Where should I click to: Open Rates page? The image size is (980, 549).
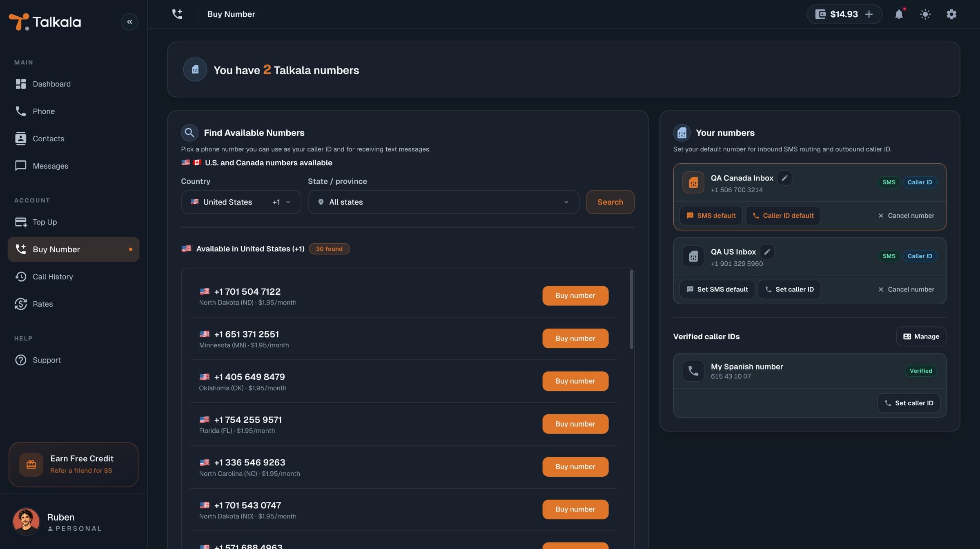click(73, 304)
